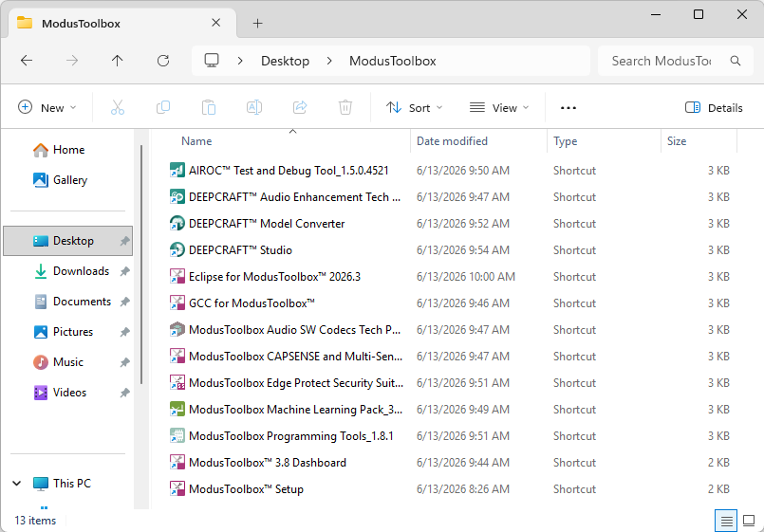Click ModusToolbox in the address breadcrumb
This screenshot has width=764, height=532.
point(392,61)
